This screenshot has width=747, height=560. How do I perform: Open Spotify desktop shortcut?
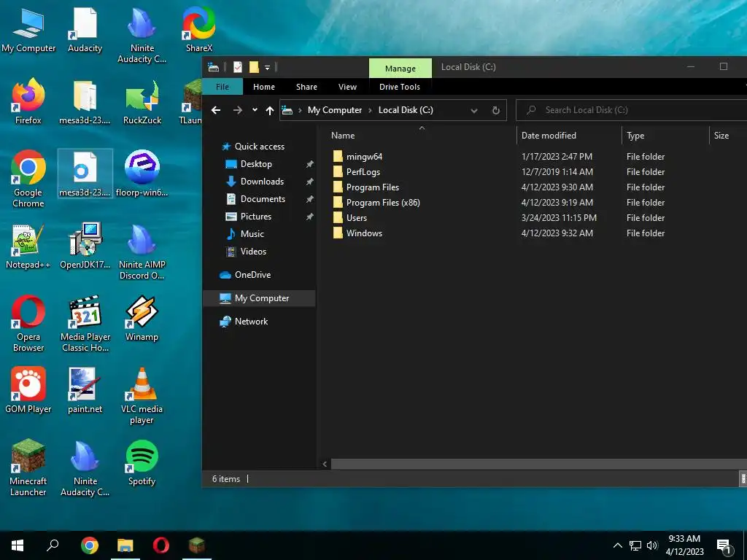click(x=142, y=463)
